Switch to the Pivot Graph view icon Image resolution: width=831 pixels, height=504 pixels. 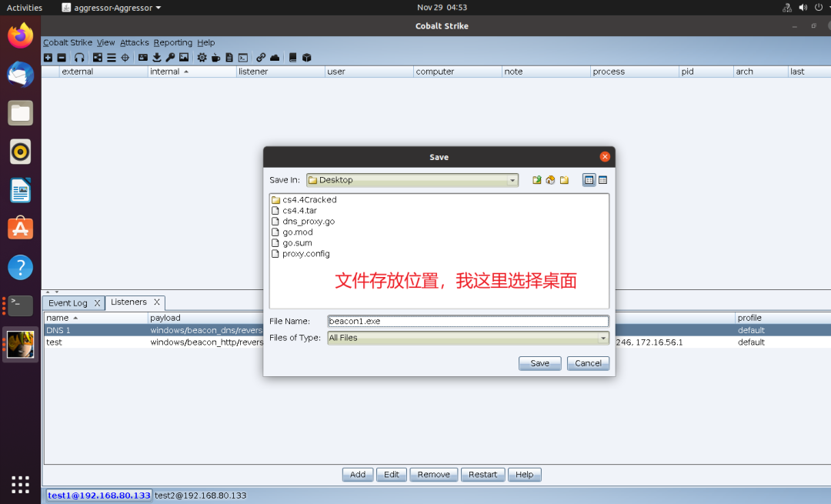click(98, 58)
